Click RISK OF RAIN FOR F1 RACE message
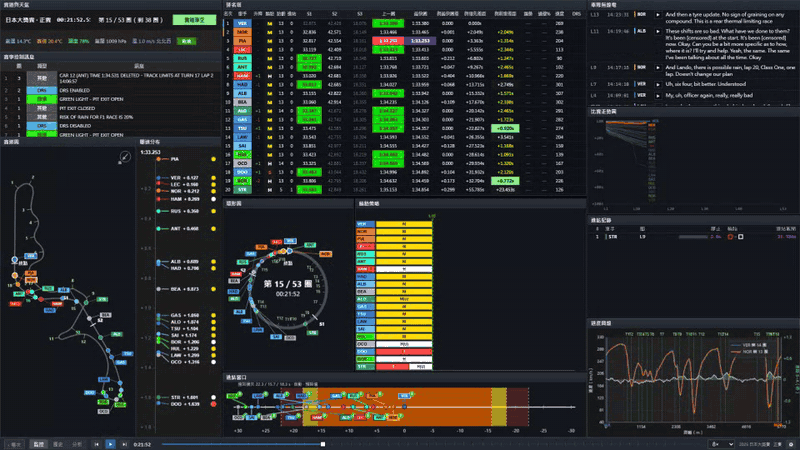Image resolution: width=800 pixels, height=450 pixels. pyautogui.click(x=96, y=117)
